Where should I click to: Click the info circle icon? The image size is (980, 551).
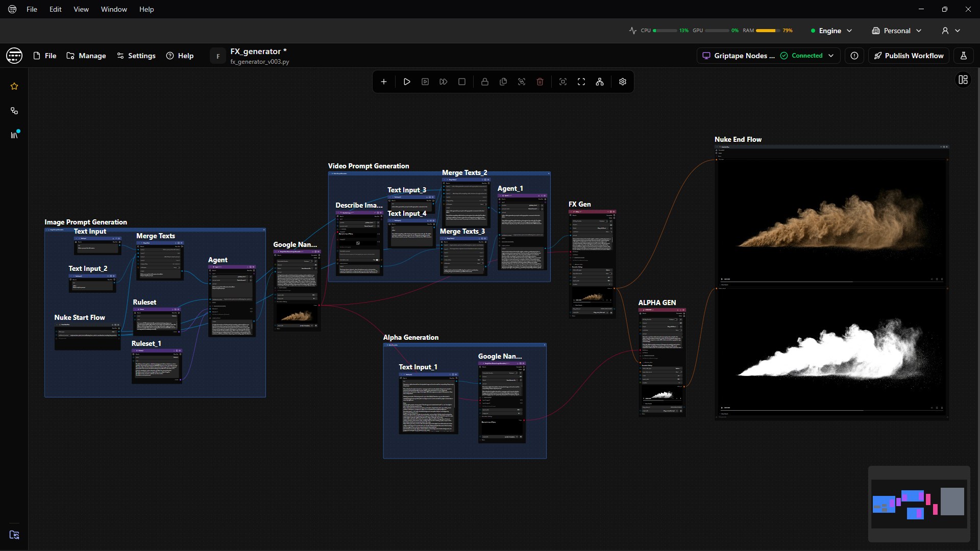pyautogui.click(x=854, y=56)
